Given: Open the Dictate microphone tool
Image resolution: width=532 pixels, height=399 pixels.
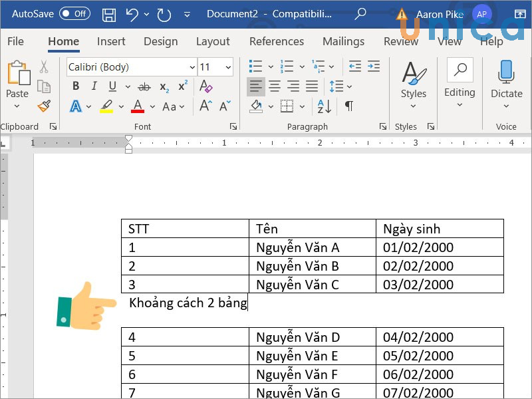Looking at the screenshot, I should point(506,80).
